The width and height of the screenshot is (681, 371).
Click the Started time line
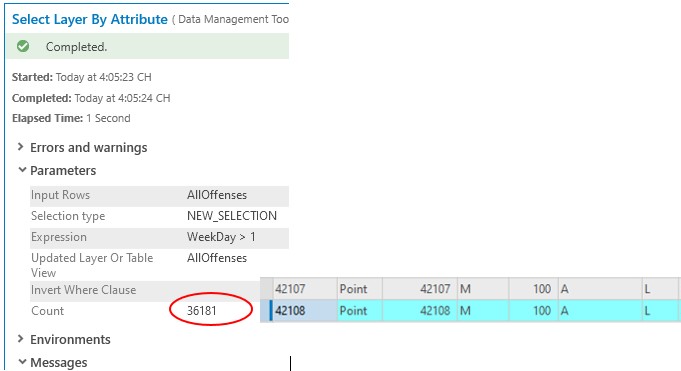click(82, 77)
